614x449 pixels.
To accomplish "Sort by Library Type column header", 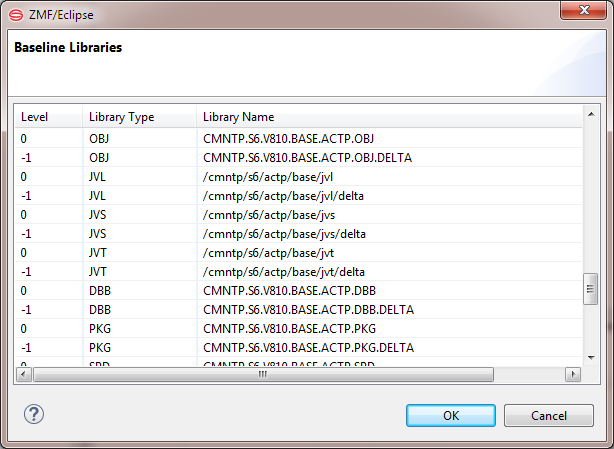I will click(139, 117).
